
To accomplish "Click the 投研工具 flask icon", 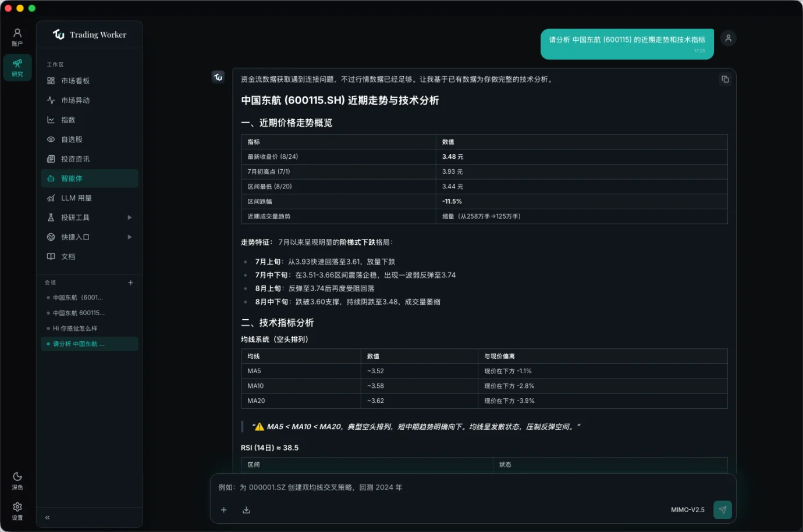I will point(51,217).
